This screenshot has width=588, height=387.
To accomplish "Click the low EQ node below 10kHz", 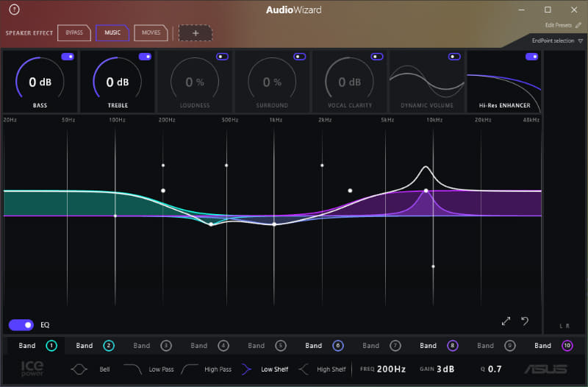I will (x=433, y=266).
